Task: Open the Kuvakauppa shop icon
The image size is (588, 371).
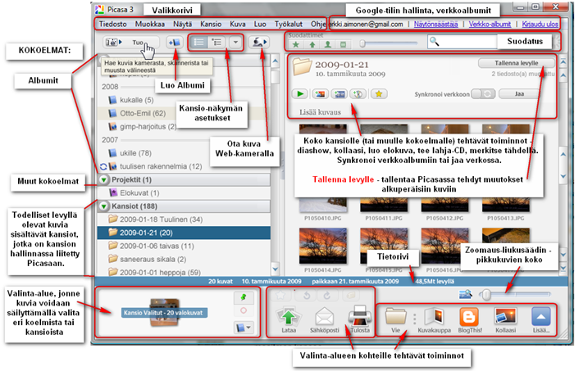Action: pos(435,319)
